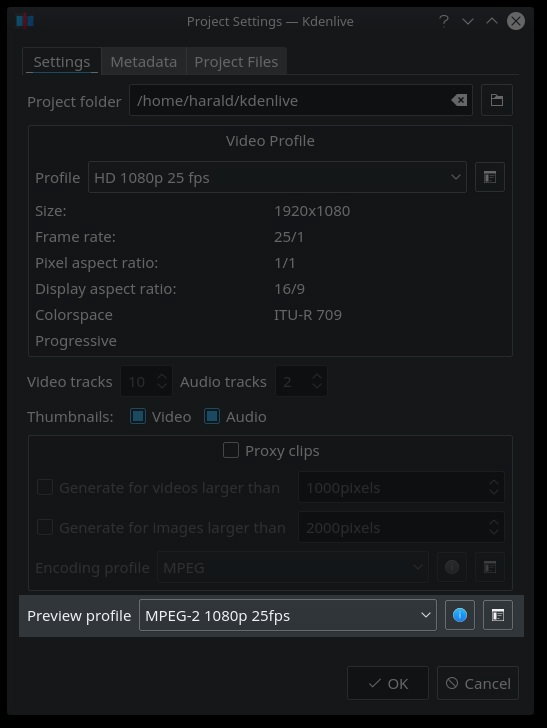Close the Project Settings dialog
Image resolution: width=547 pixels, height=728 pixels.
516,21
